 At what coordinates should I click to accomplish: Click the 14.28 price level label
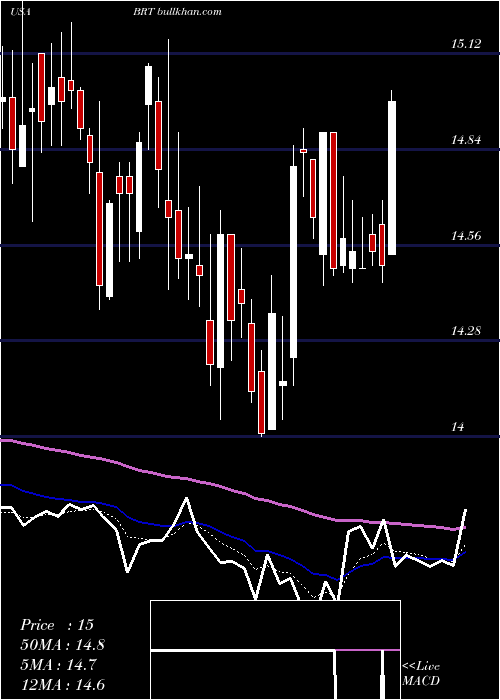point(466,331)
